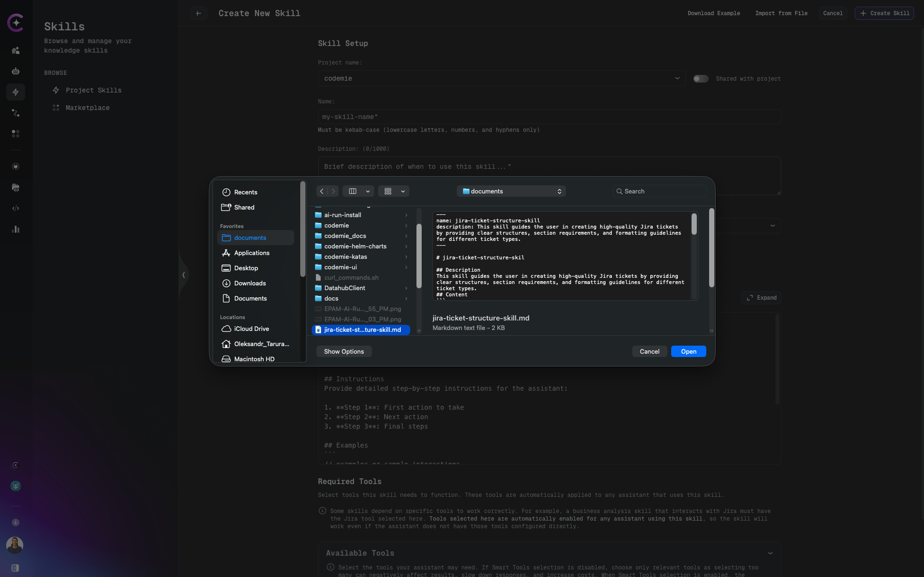Select Project Skills in the sidebar
The width and height of the screenshot is (924, 577).
(x=93, y=90)
